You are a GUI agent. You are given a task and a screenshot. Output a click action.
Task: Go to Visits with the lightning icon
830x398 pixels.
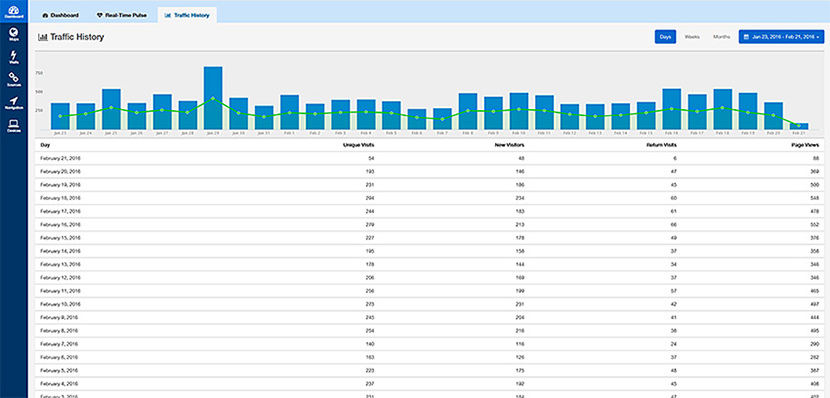coord(14,57)
